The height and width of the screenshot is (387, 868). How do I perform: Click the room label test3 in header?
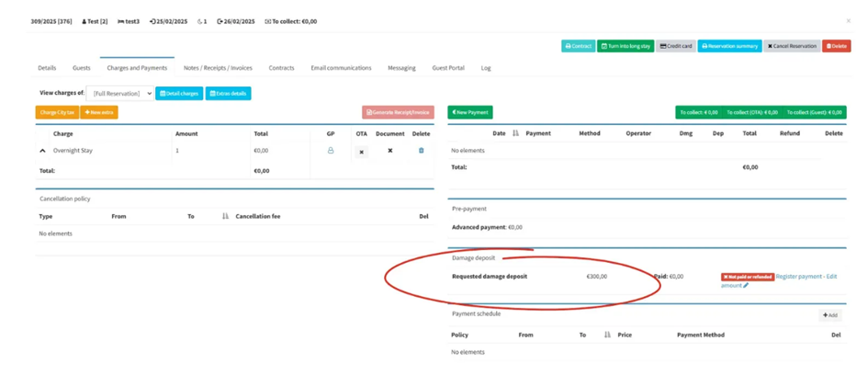click(x=129, y=21)
